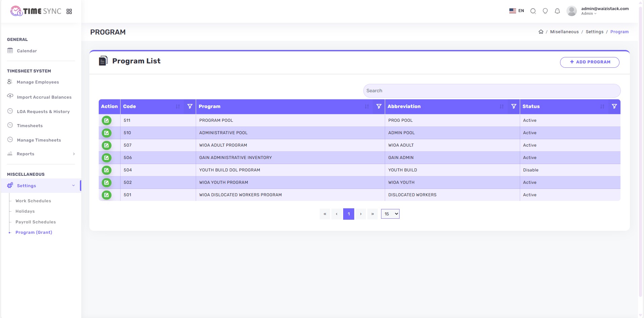Screen dimensions: 644x318
Task: Go to next page
Action: pyautogui.click(x=361, y=214)
